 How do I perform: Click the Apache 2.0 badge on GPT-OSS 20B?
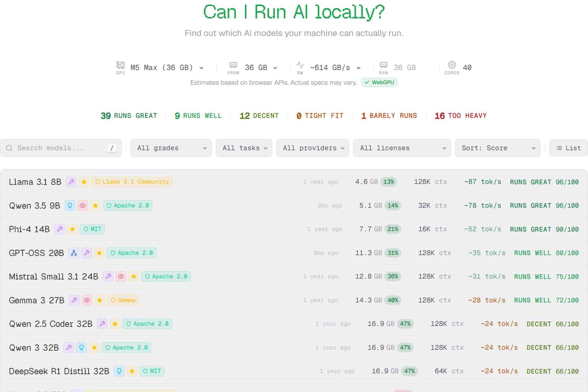click(131, 253)
